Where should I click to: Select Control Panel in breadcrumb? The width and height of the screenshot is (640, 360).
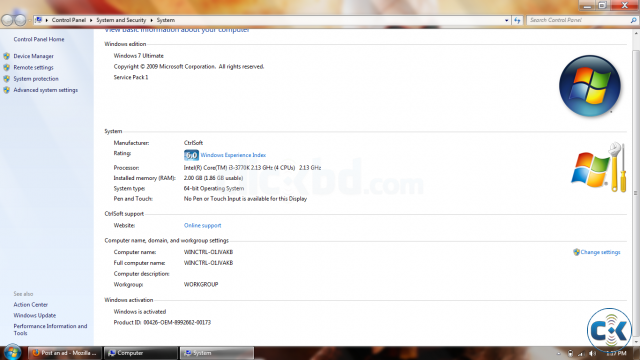[69, 20]
